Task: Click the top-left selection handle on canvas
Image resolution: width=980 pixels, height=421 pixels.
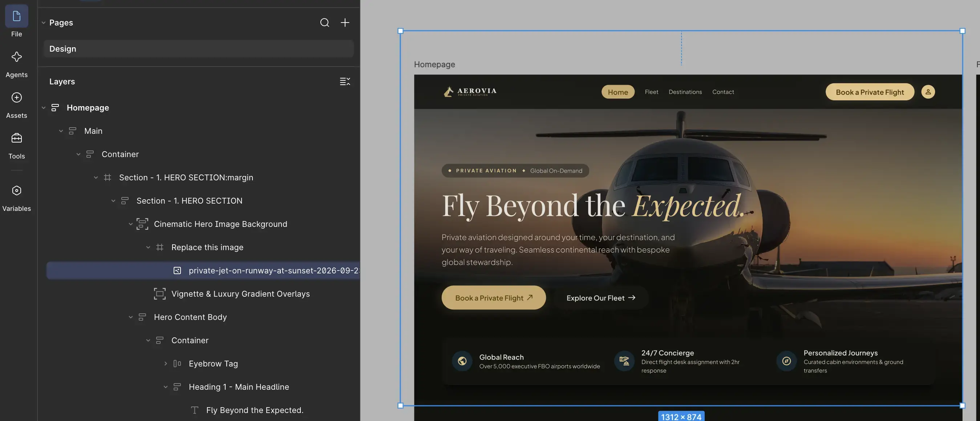Action: pos(400,31)
